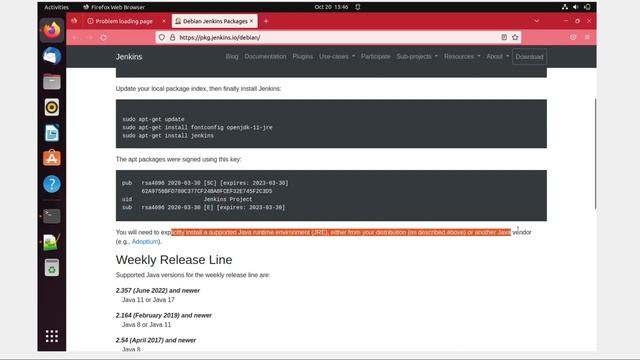
Task: Click the 2.54 (April 2017) and newer text
Action: (x=156, y=340)
